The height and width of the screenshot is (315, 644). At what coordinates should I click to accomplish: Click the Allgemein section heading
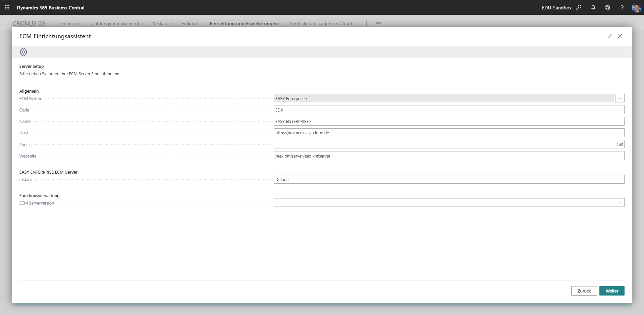(29, 91)
